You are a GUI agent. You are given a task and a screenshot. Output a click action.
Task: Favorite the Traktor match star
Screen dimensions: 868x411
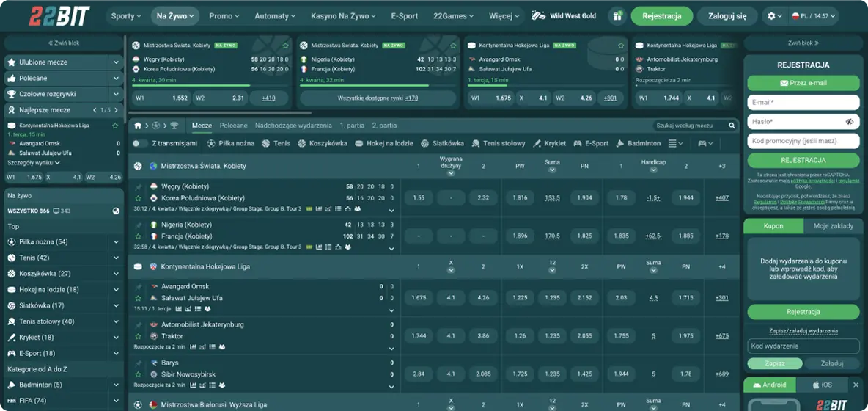click(139, 336)
